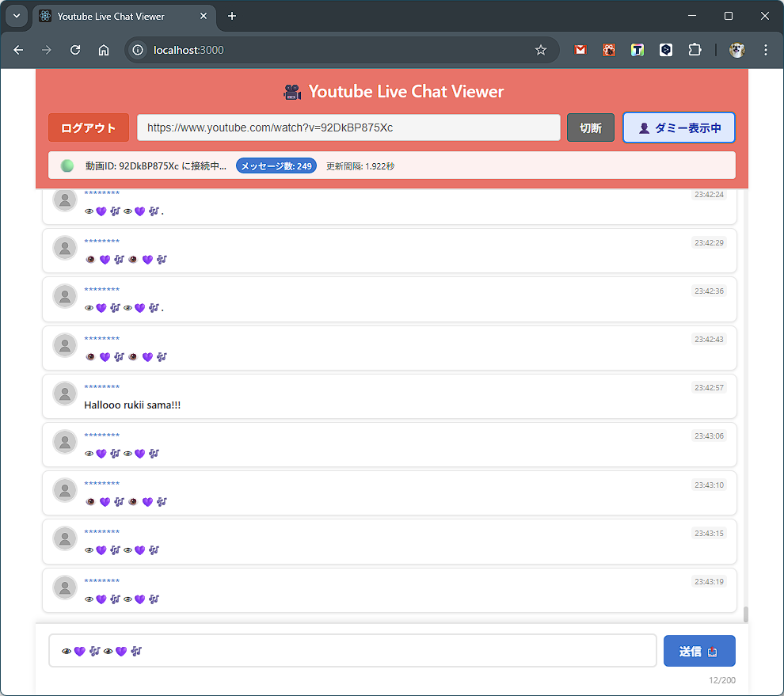Toggle the ダミー表示中 button
784x696 pixels.
(x=679, y=128)
